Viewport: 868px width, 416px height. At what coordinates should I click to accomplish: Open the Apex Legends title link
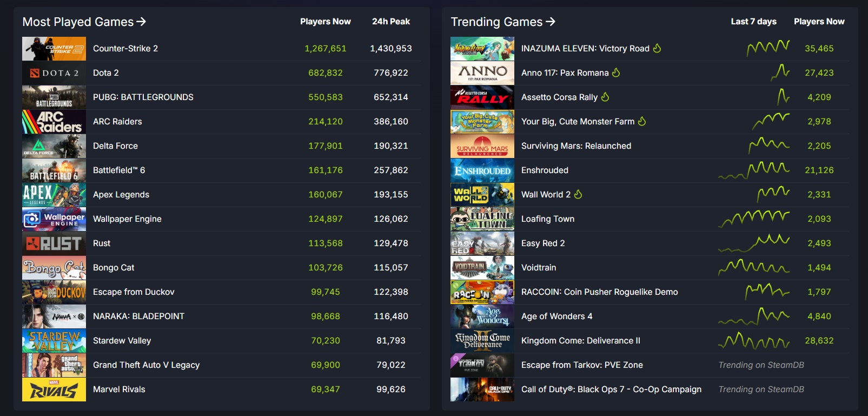coord(121,195)
